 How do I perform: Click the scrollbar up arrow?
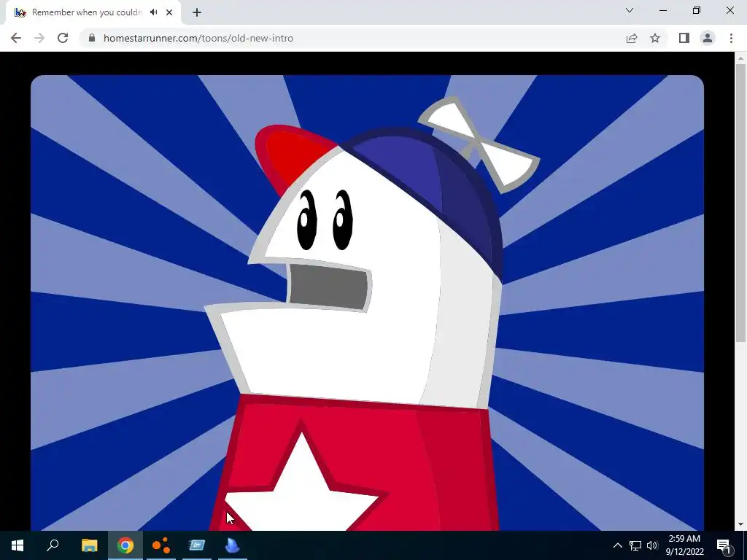pyautogui.click(x=740, y=58)
